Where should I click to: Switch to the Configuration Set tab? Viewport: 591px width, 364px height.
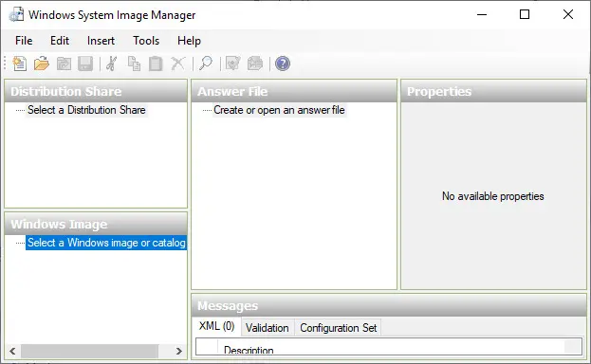click(339, 328)
